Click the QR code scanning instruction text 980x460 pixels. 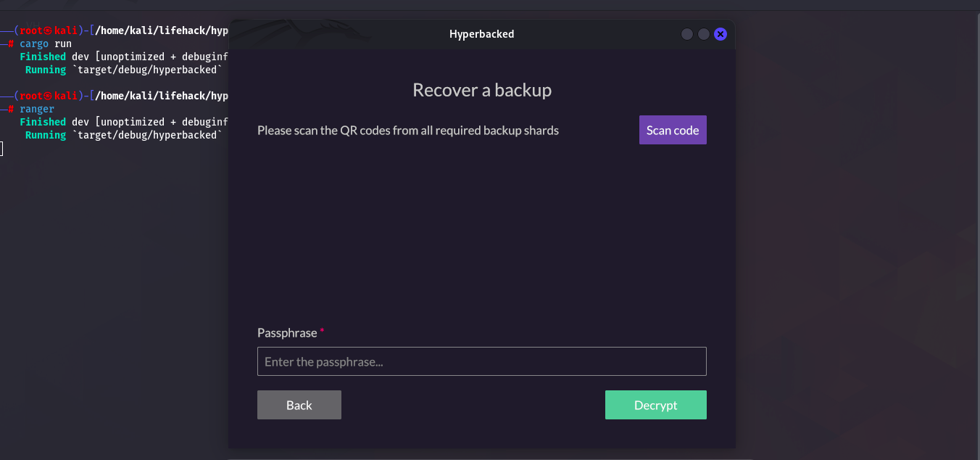click(408, 131)
